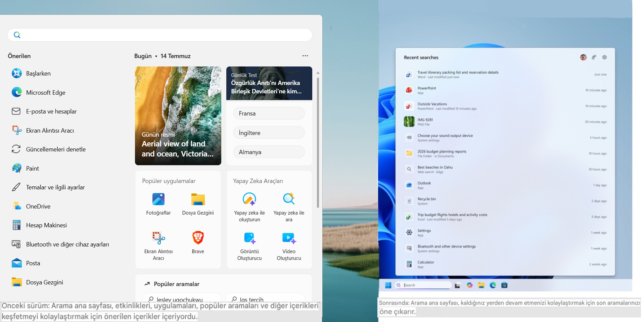Open Copilot from the taskbar
Viewport: 644px width, 322px height.
pyautogui.click(x=469, y=285)
